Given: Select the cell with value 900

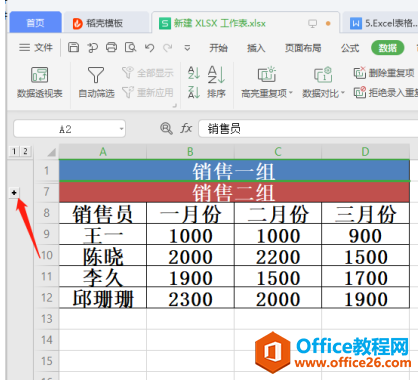Looking at the screenshot, I should click(365, 234).
